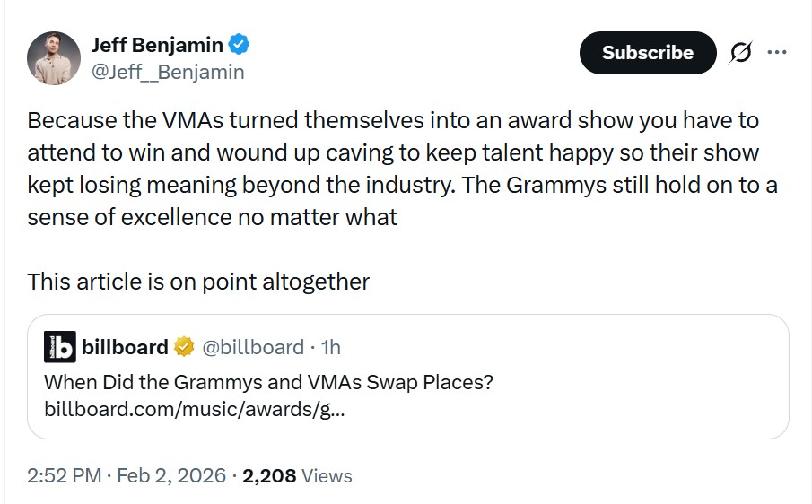Open the headline "When Did the Grammys and VMAs Swap Places?"
The height and width of the screenshot is (504, 812).
[268, 382]
